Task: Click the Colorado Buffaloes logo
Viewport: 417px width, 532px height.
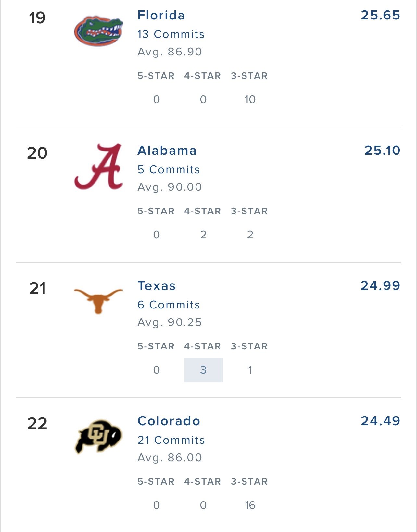Action: click(98, 436)
